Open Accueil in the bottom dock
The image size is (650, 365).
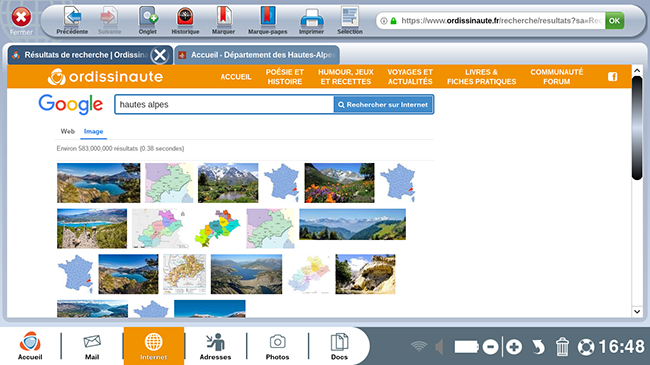click(30, 346)
